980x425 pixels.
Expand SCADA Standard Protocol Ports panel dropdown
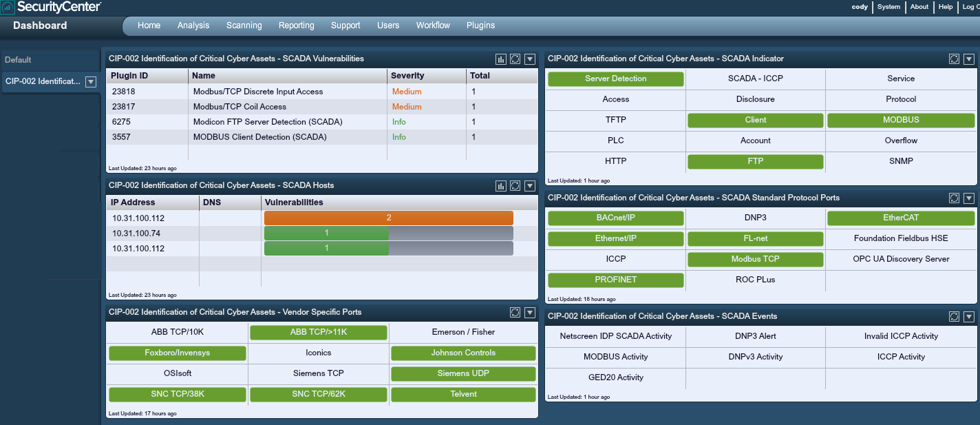(x=969, y=198)
